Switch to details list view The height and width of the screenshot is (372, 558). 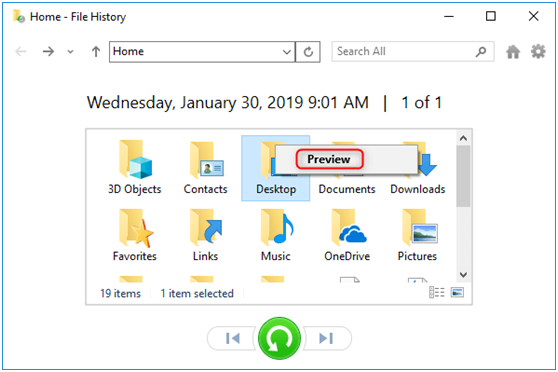point(437,293)
